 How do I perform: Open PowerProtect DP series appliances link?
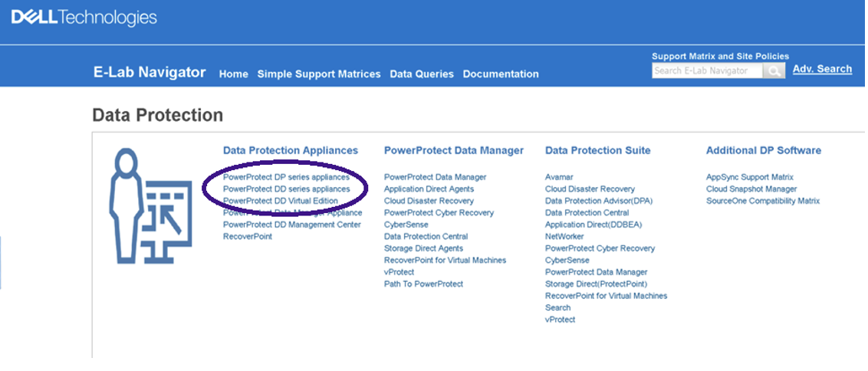point(286,177)
